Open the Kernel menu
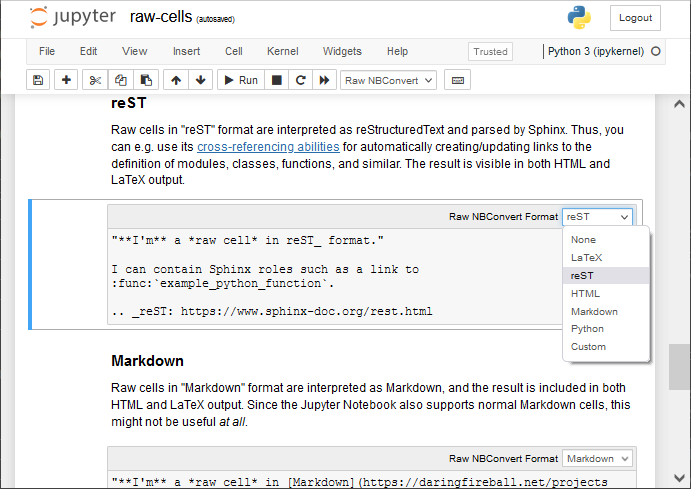This screenshot has width=691, height=489. pyautogui.click(x=282, y=51)
